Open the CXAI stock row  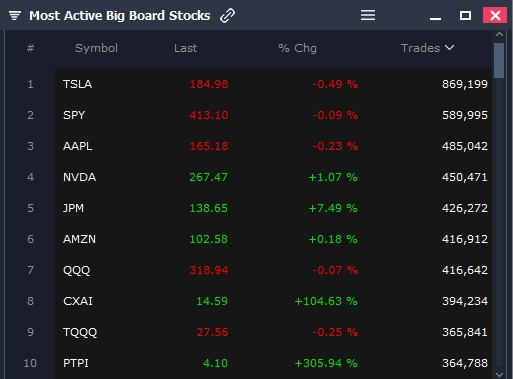[x=273, y=301]
